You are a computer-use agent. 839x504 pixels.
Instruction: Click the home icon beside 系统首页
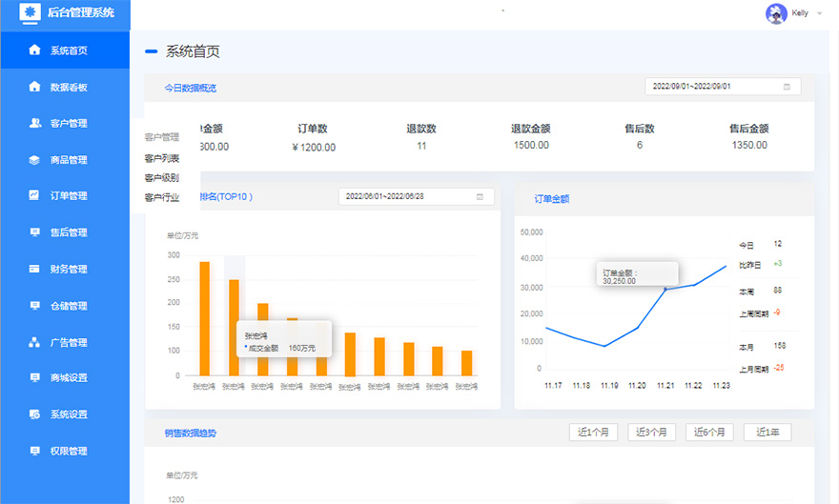click(x=35, y=50)
